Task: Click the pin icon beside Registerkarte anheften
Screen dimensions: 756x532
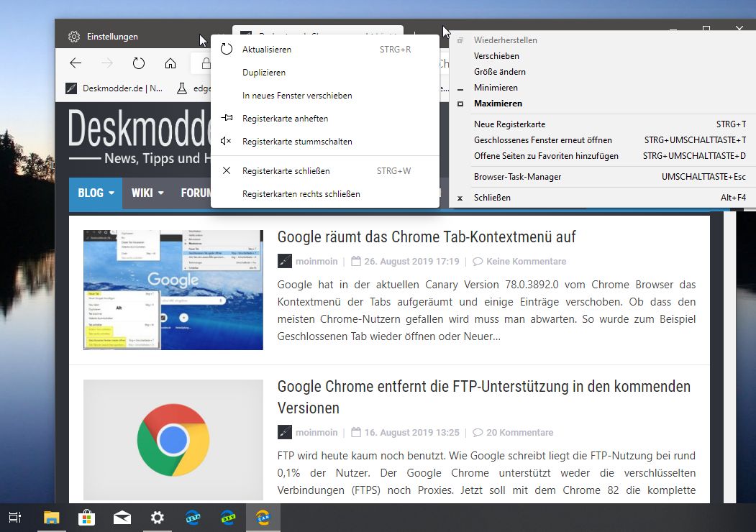Action: 227,118
